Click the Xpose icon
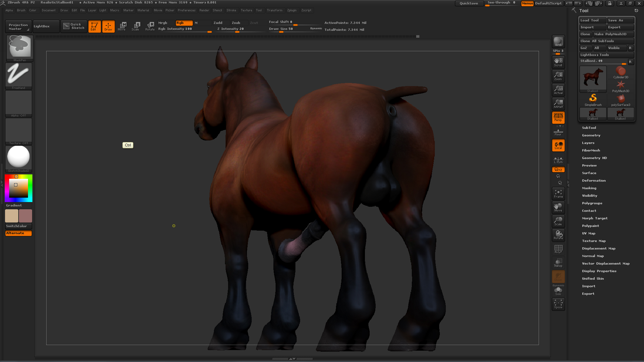Viewport: 644px width, 362px height. point(558,304)
